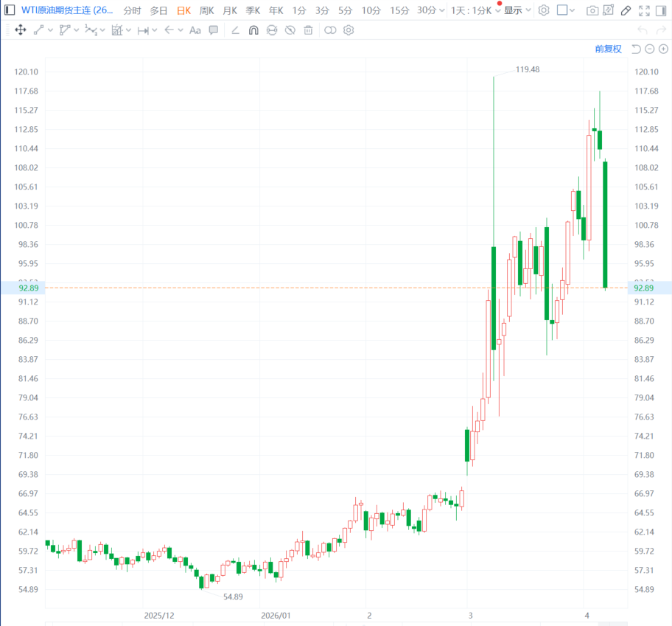Viewport: 672px width, 626px height.
Task: Toggle the right sidebar panel
Action: point(662,10)
